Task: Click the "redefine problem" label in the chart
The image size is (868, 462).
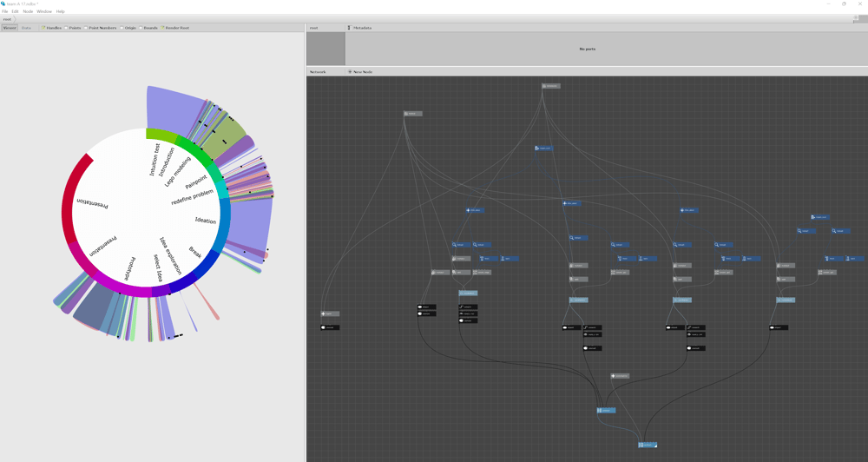Action: pyautogui.click(x=192, y=197)
